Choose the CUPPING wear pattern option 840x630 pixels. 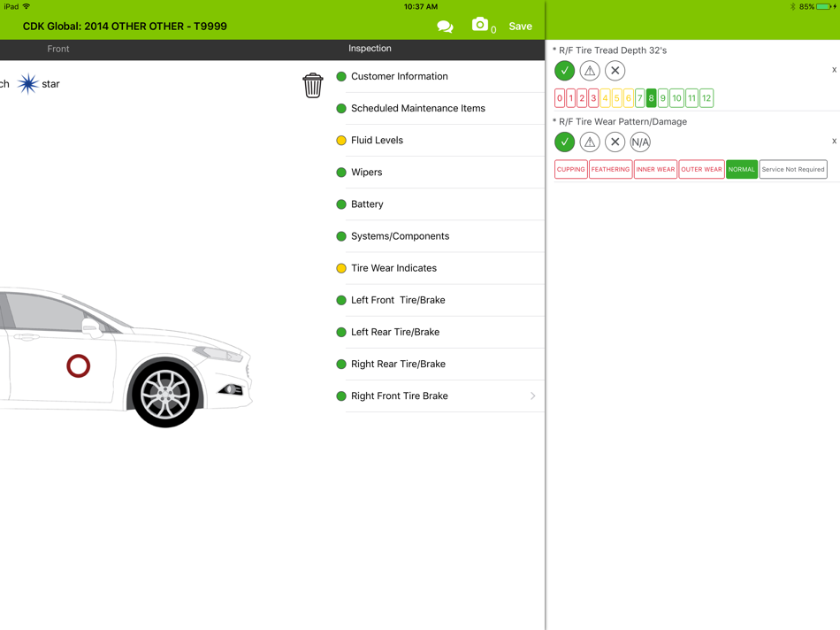point(570,169)
